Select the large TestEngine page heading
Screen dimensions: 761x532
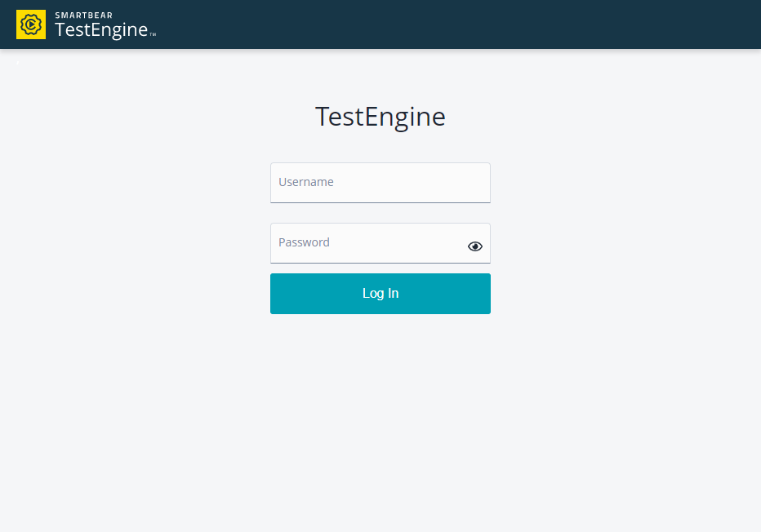[380, 117]
